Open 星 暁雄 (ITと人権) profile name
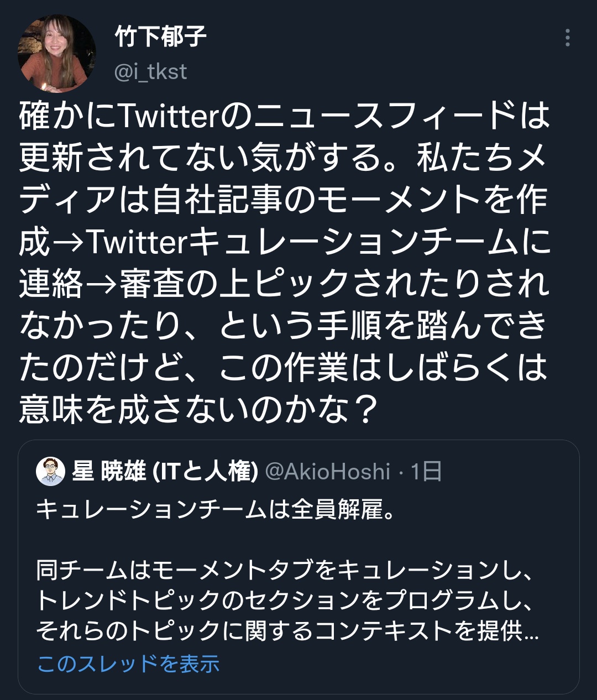The height and width of the screenshot is (700, 597). 165,472
